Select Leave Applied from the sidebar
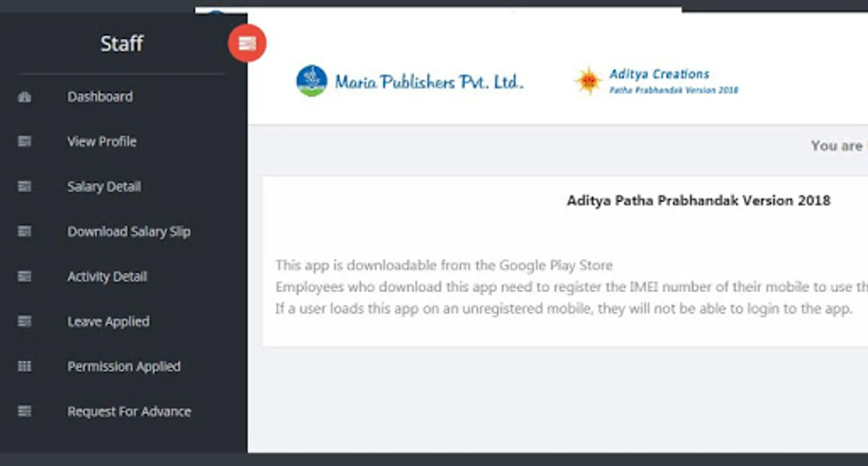Viewport: 868px width, 466px height. click(x=108, y=322)
